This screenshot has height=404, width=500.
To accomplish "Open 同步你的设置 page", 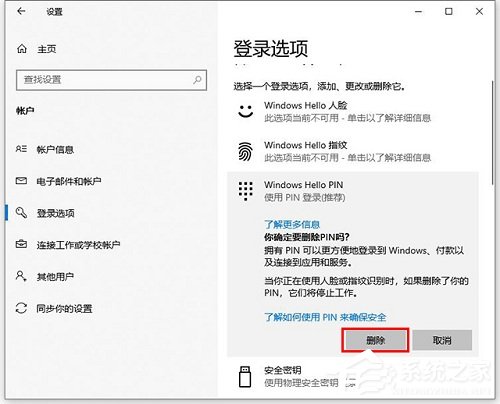I will coord(64,309).
